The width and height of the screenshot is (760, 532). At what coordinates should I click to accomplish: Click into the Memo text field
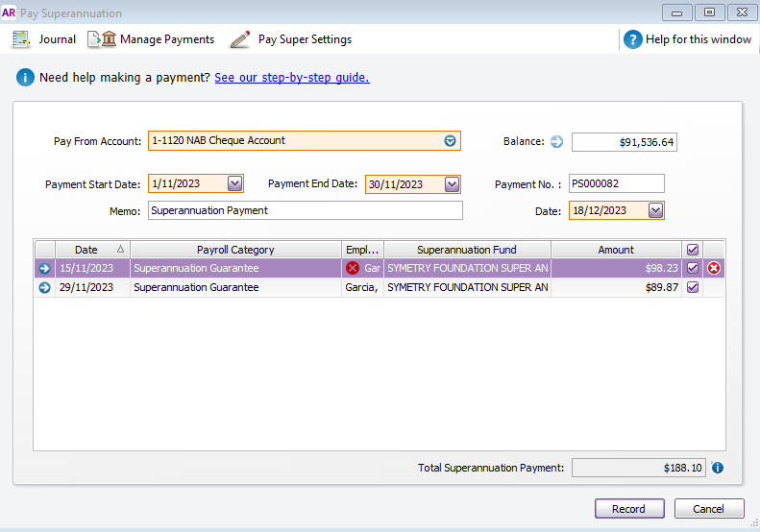coord(305,210)
